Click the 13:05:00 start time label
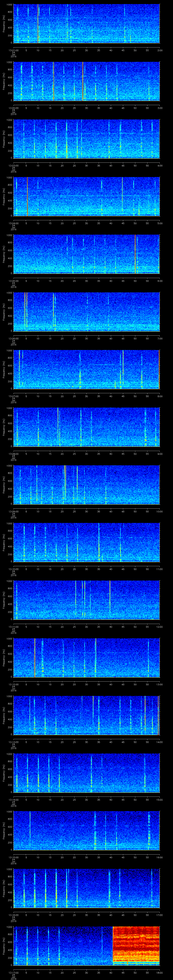 pos(13,281)
